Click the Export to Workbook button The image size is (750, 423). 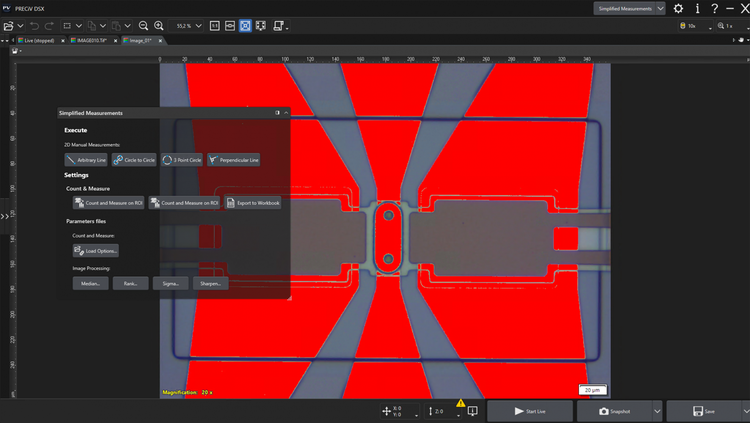(x=253, y=203)
